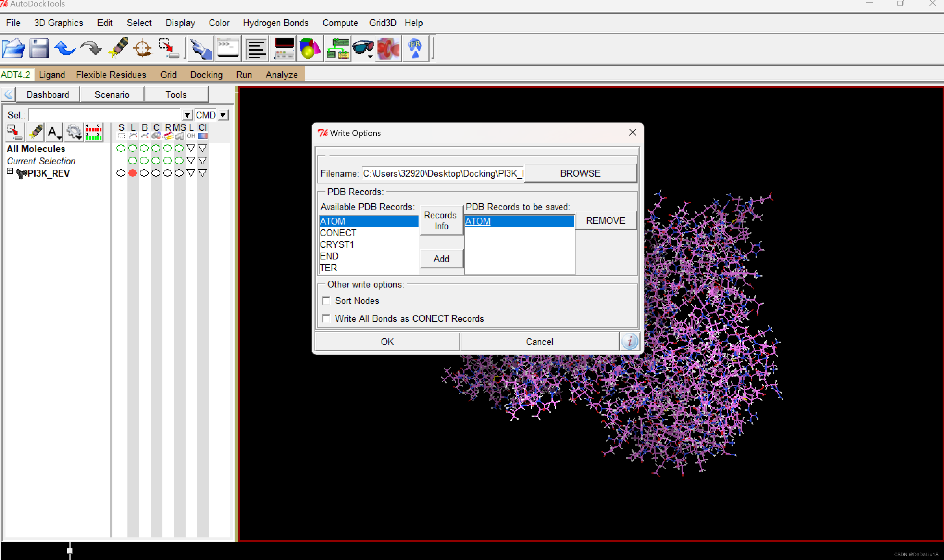Click the colored 3D shapes icon
944x560 pixels.
pos(310,48)
